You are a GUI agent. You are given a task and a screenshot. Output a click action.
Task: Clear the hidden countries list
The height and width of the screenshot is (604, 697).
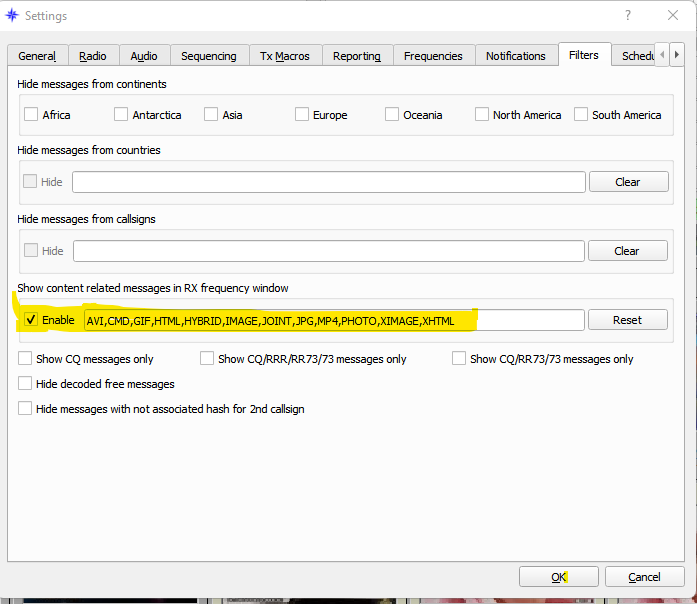[x=627, y=182]
